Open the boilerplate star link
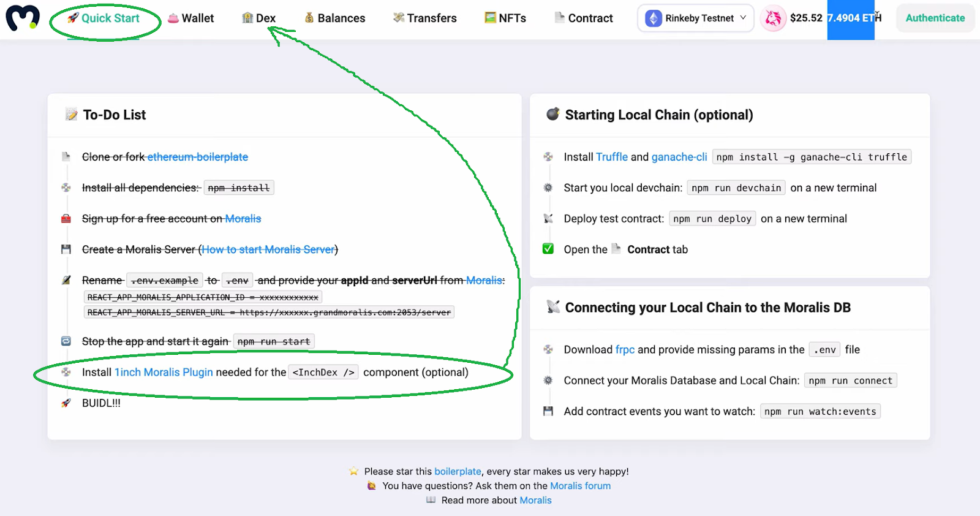Image resolution: width=980 pixels, height=516 pixels. tap(458, 471)
